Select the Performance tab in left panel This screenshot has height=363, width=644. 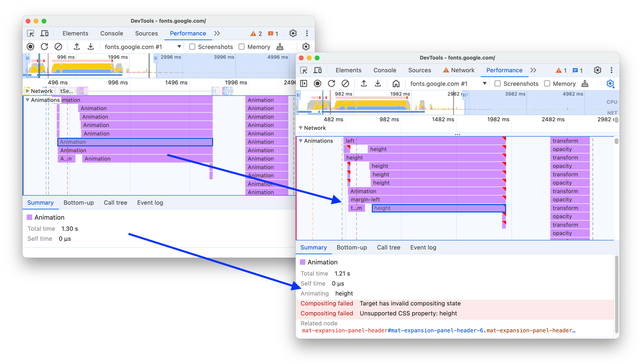188,33
